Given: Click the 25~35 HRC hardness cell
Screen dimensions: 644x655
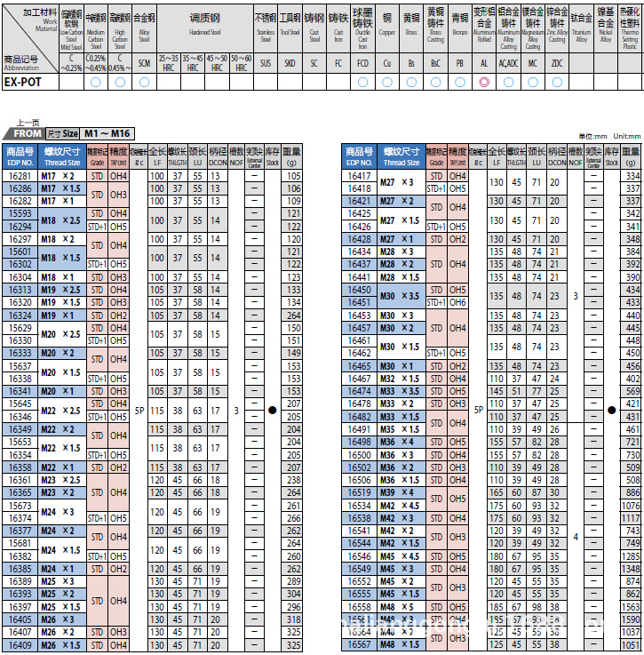Looking at the screenshot, I should 169,63.
